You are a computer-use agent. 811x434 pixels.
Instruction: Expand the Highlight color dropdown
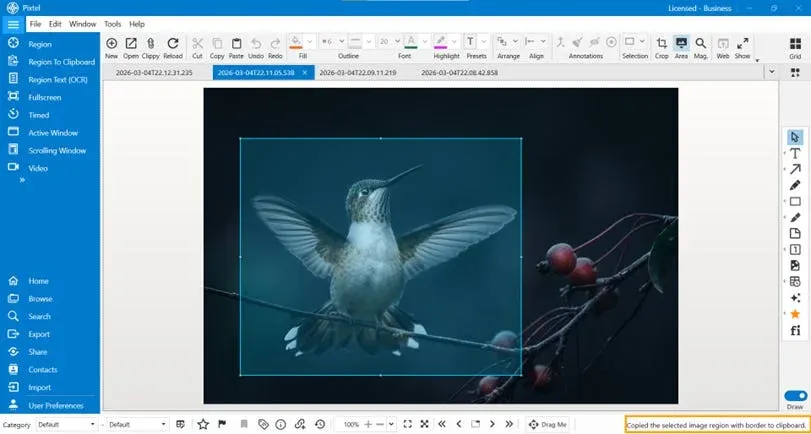click(x=454, y=41)
